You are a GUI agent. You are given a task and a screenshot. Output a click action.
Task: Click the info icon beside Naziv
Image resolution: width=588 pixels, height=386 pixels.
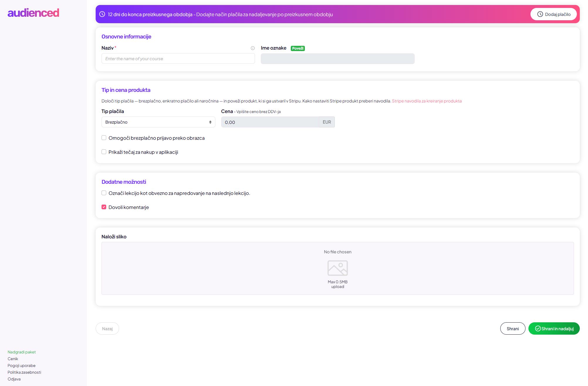point(253,48)
